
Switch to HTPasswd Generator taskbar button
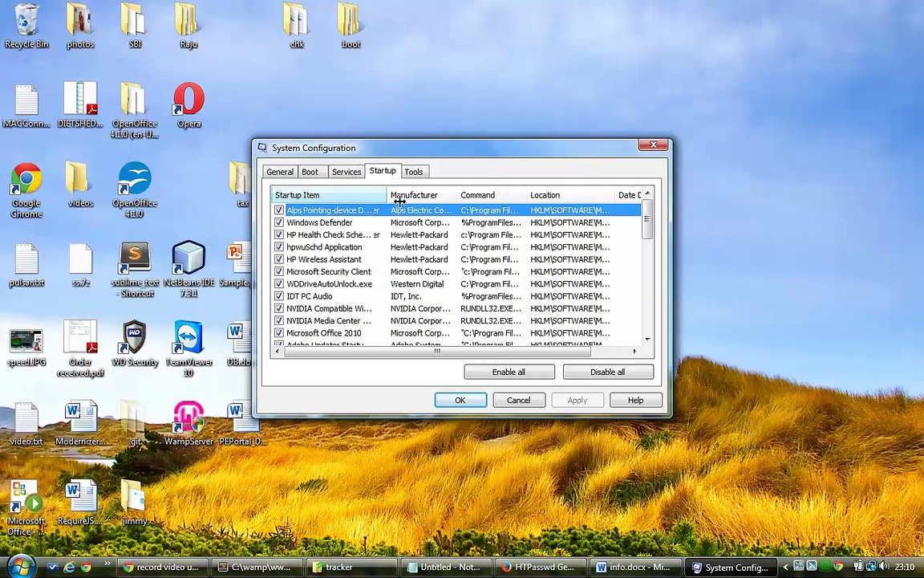click(541, 568)
